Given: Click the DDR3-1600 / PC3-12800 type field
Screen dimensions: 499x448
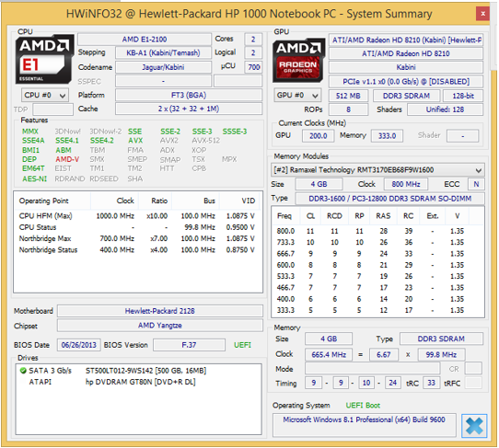Looking at the screenshot, I should point(389,199).
